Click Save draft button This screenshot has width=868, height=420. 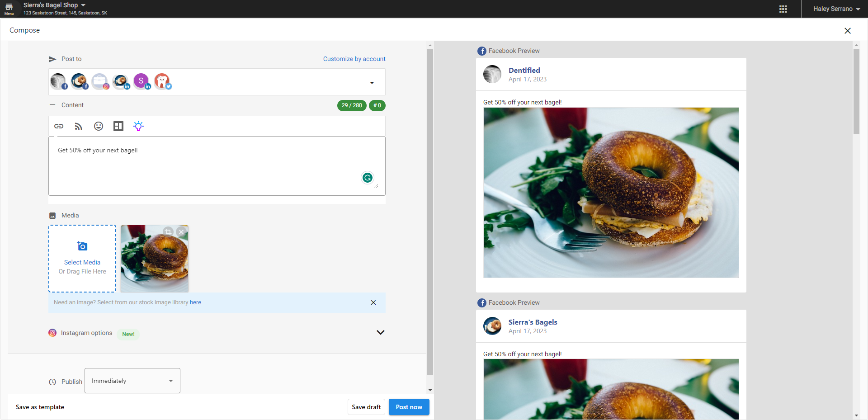[x=366, y=407]
